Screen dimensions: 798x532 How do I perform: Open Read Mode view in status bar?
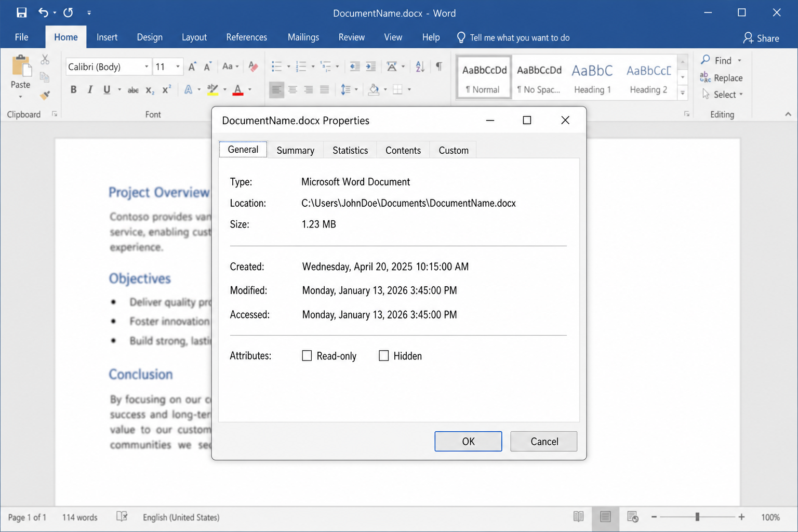(578, 516)
